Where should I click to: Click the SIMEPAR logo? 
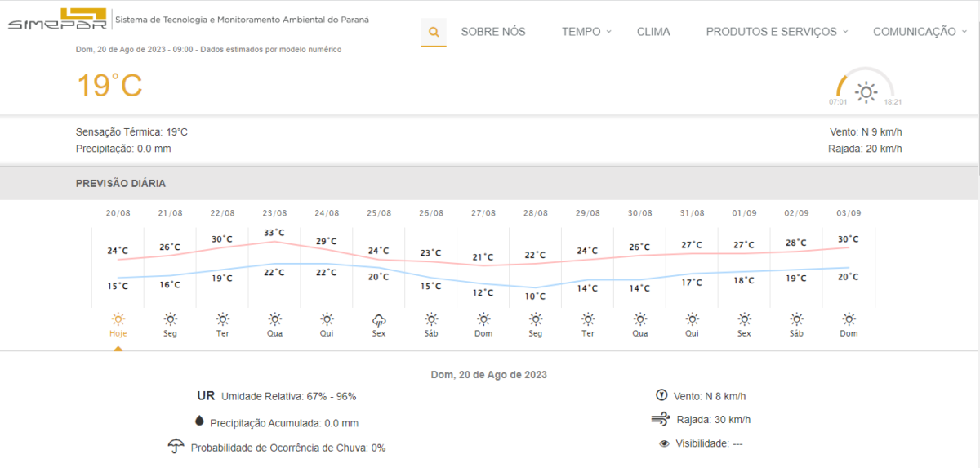tap(57, 20)
